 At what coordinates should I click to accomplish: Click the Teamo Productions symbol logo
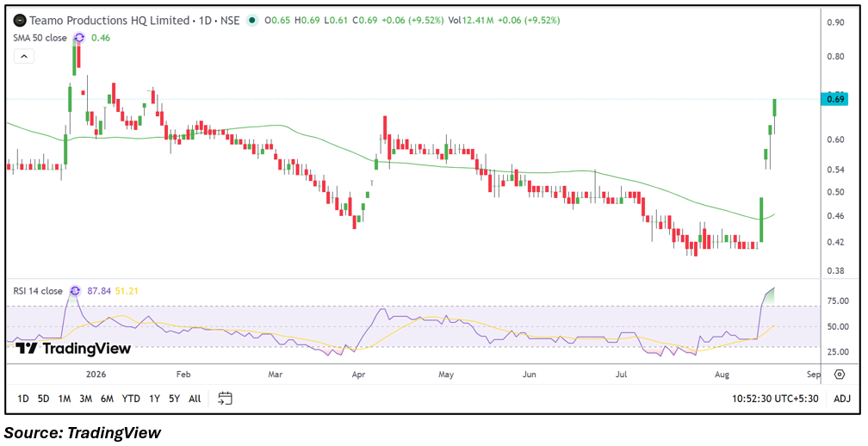pyautogui.click(x=20, y=21)
